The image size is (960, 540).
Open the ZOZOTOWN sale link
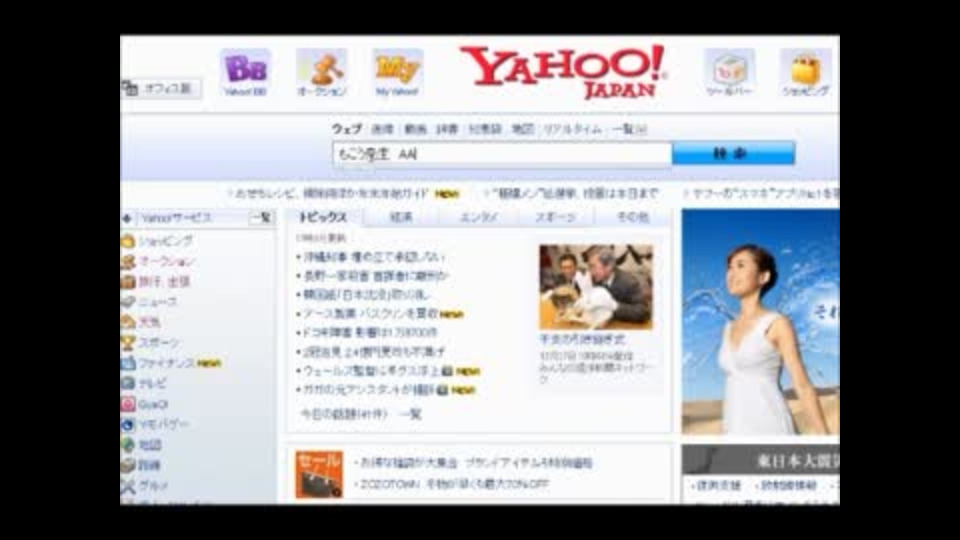(454, 484)
